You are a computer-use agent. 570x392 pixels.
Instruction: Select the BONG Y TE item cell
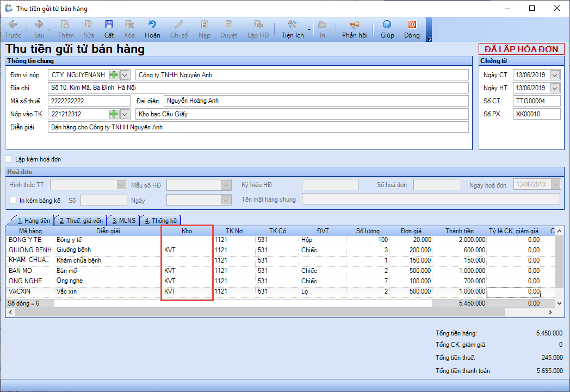click(x=30, y=240)
